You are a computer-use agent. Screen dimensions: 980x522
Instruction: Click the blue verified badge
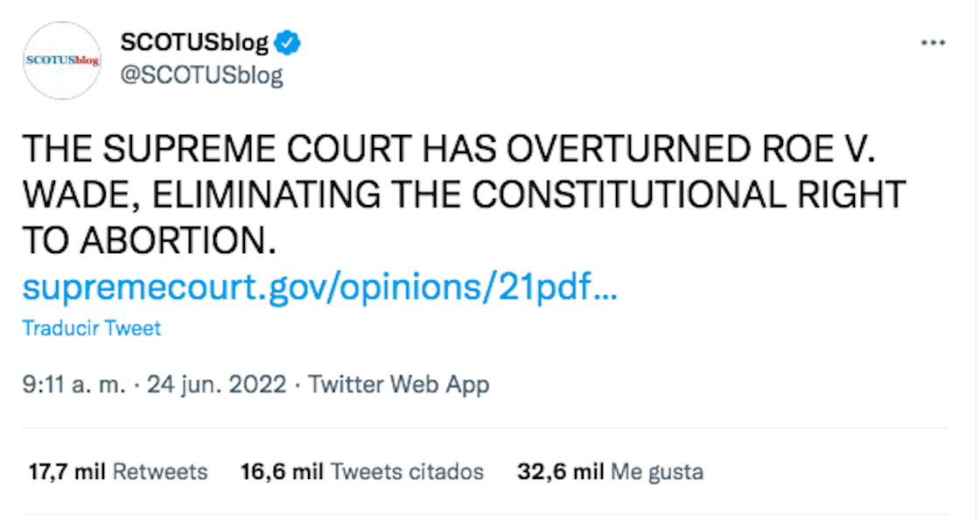(290, 41)
